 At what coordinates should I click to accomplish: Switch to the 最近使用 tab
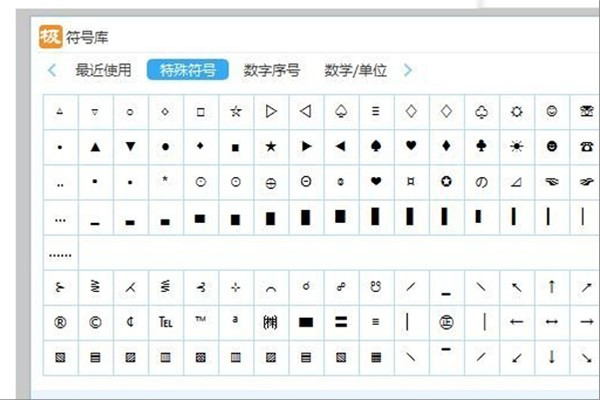coord(103,70)
